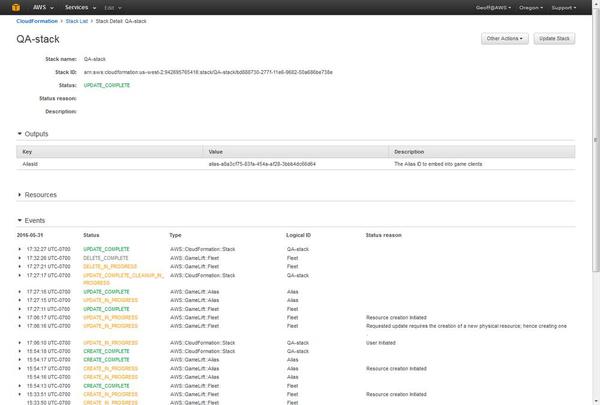Select the Stack ID ARN text

pos(208,72)
